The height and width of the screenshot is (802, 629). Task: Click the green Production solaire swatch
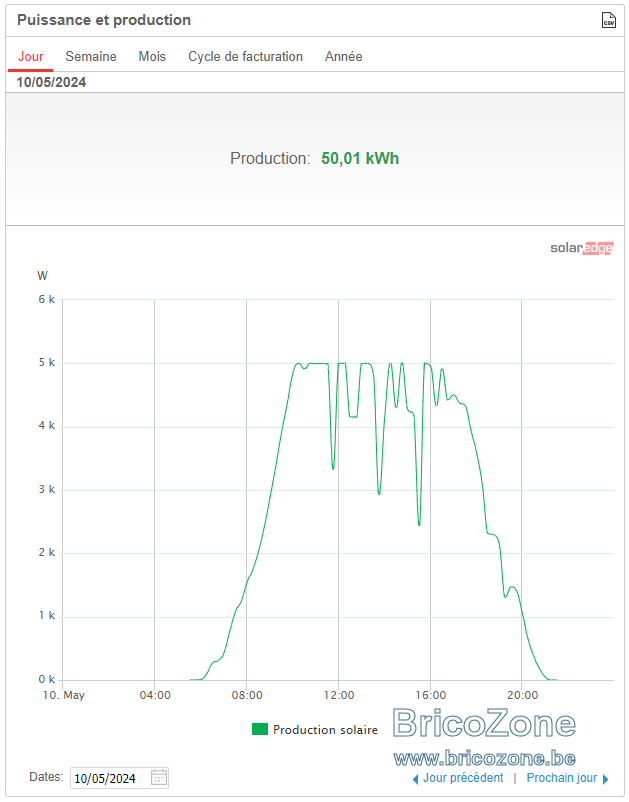[x=260, y=729]
